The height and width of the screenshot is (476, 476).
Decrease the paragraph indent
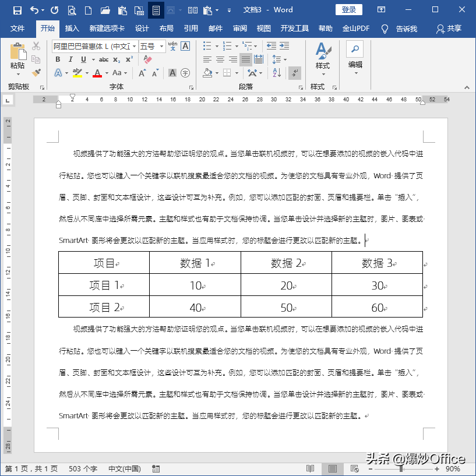(x=271, y=46)
